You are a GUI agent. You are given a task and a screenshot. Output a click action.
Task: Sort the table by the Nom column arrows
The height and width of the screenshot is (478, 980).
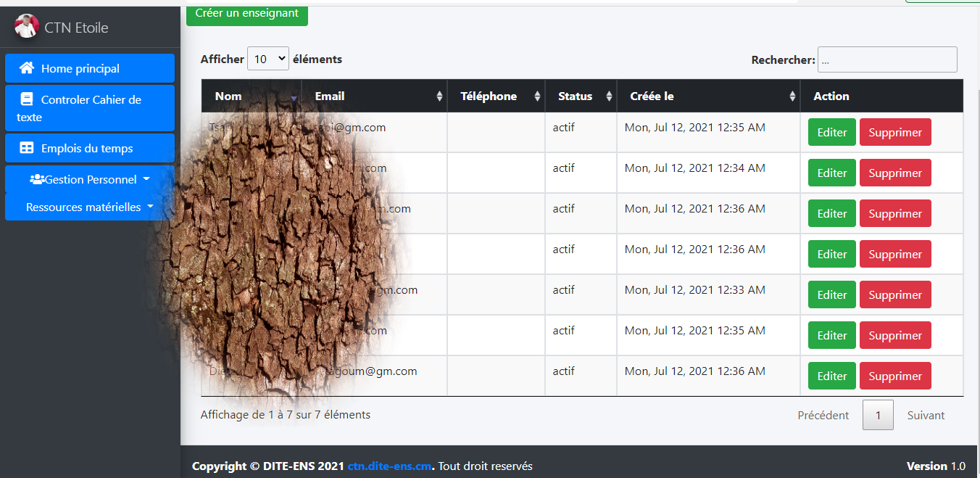[x=294, y=96]
